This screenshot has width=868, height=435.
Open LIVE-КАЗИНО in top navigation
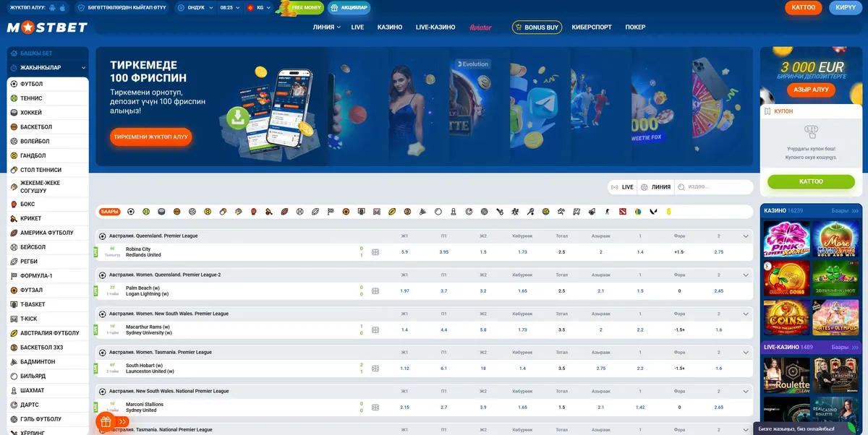tap(435, 27)
